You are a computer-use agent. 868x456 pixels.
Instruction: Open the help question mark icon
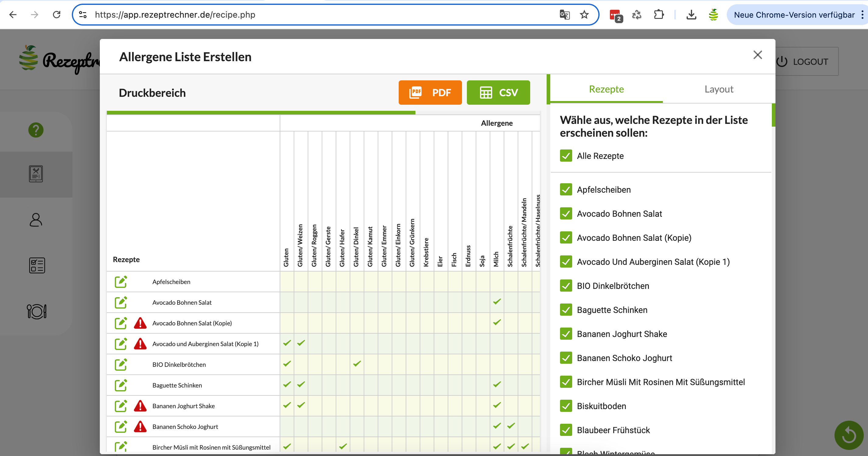pyautogui.click(x=36, y=130)
